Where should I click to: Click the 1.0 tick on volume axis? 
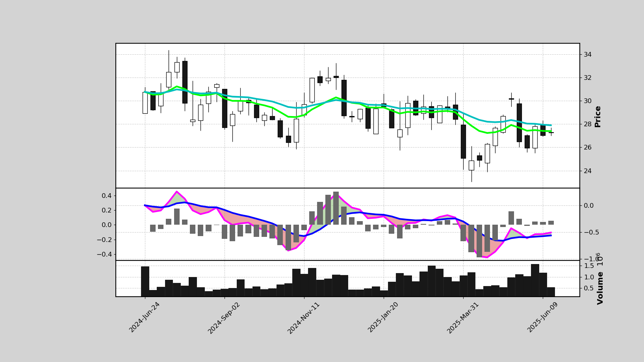click(x=588, y=277)
